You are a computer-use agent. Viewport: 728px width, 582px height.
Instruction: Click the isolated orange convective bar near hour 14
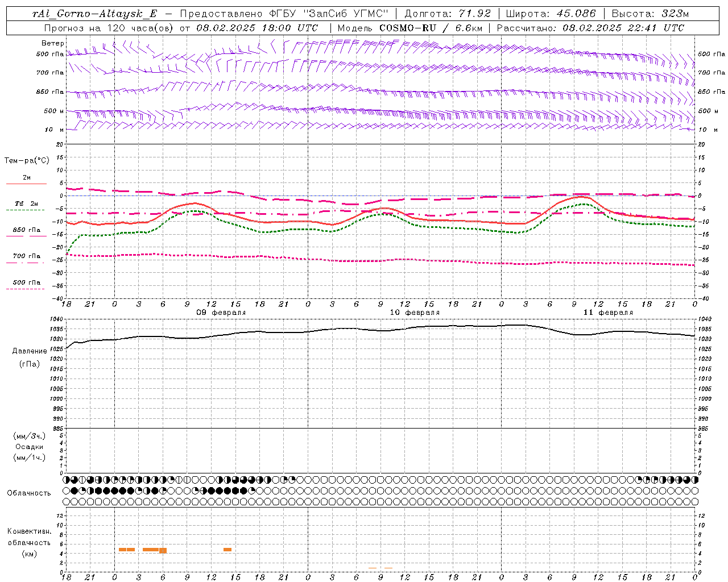pyautogui.click(x=227, y=550)
